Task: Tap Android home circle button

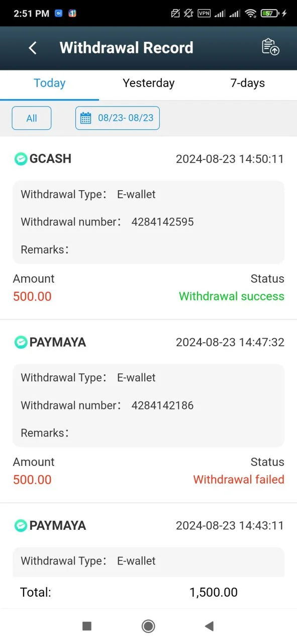Action: pos(148,626)
